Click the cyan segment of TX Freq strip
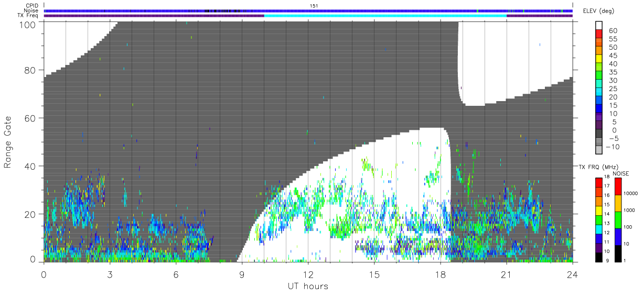Viewport: 644px width, 297px height. 385,16
